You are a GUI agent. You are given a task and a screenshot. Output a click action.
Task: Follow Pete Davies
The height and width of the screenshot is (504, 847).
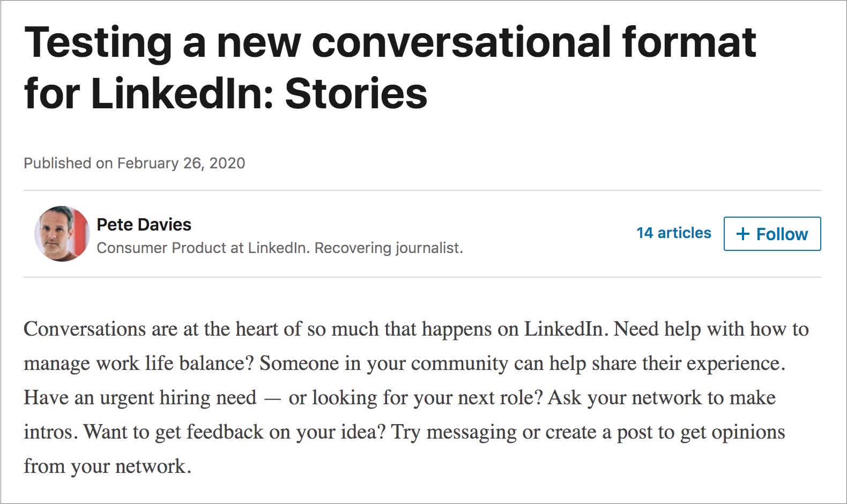pyautogui.click(x=772, y=234)
